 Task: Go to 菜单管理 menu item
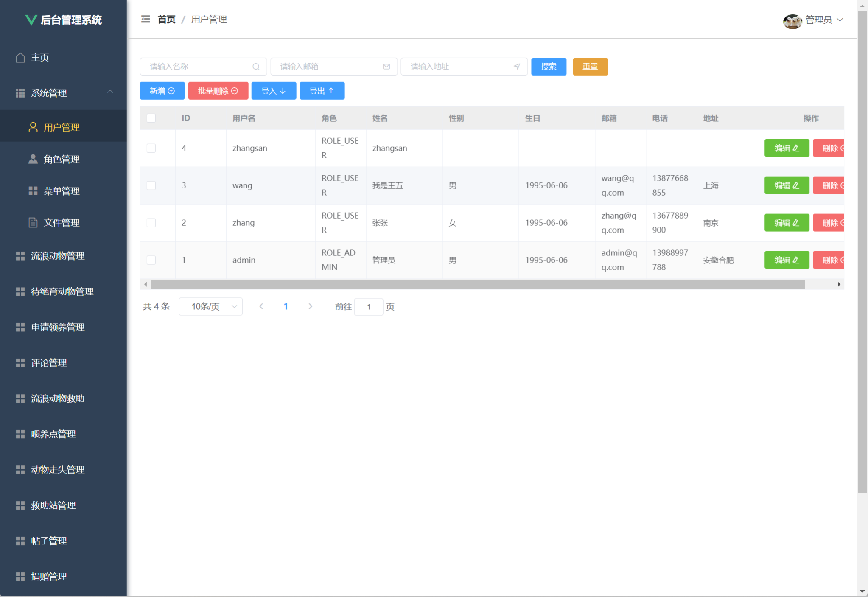click(x=62, y=191)
